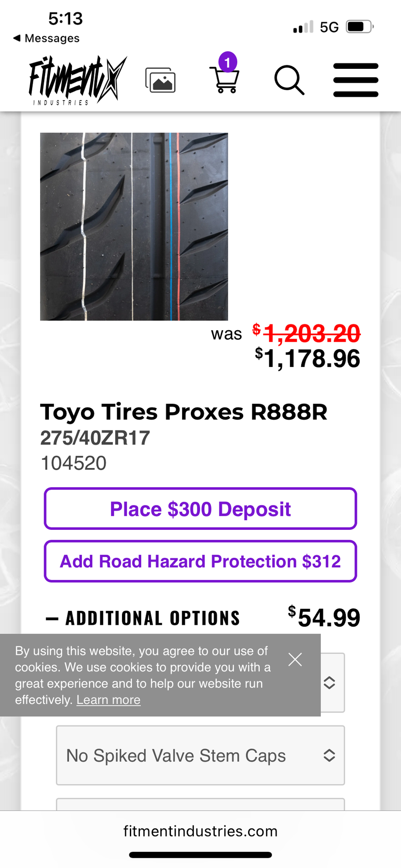
Task: Return to Messages from status bar
Action: (46, 38)
